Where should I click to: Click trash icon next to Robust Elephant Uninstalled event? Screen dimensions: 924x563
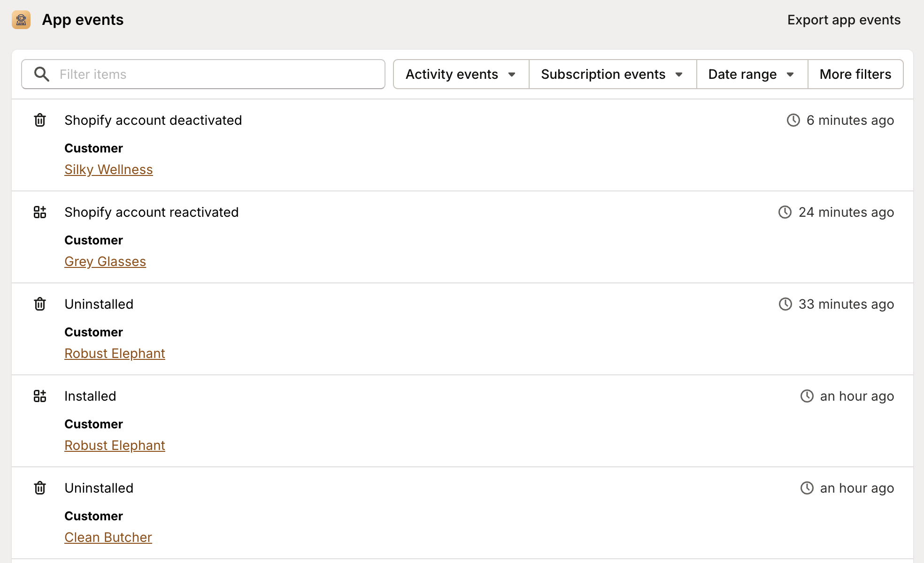pyautogui.click(x=40, y=304)
